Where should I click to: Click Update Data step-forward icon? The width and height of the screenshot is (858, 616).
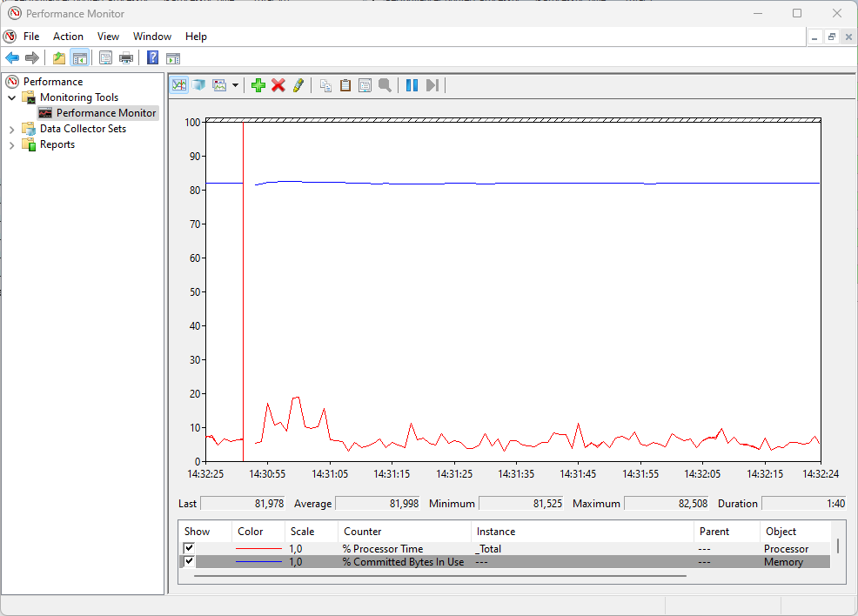[x=432, y=85]
